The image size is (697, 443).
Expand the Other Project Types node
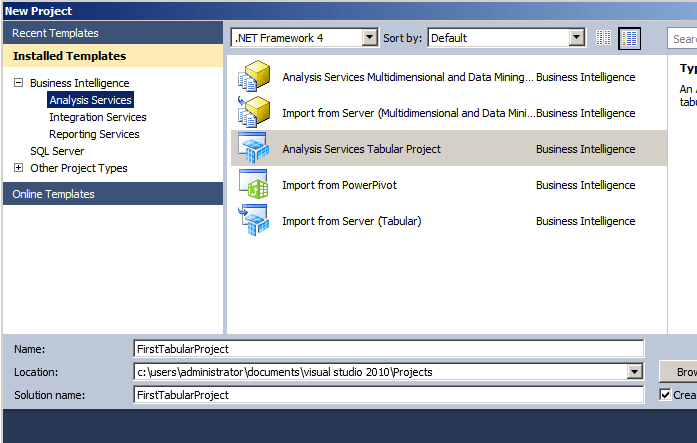pos(18,168)
